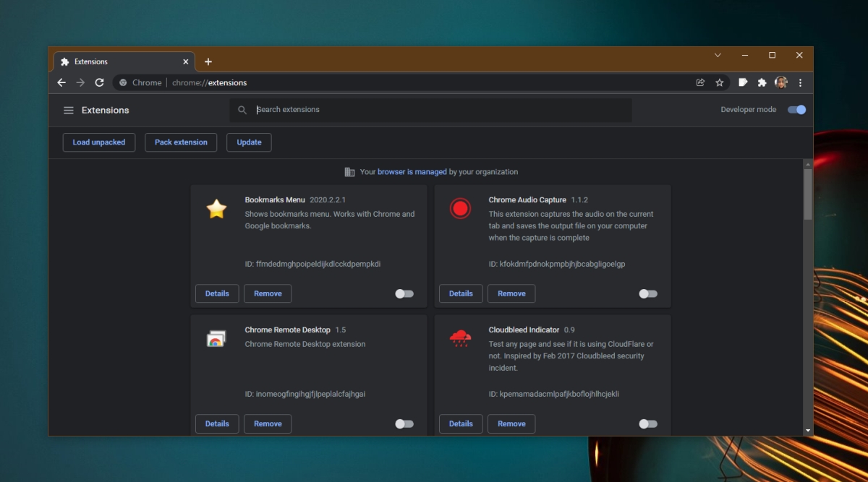Screen dimensions: 868x482
Task: Click the Chrome Remote Desktop title text
Action: (x=287, y=330)
